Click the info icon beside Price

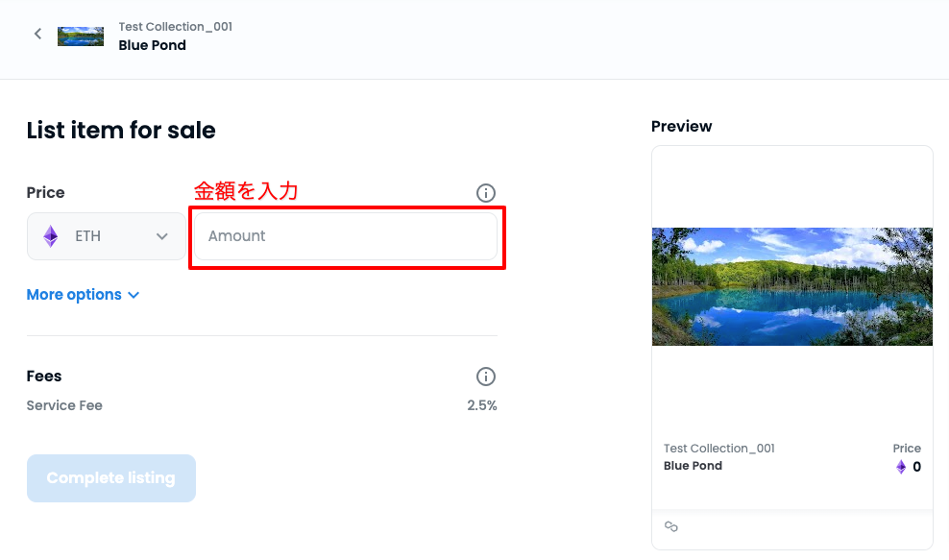(486, 193)
